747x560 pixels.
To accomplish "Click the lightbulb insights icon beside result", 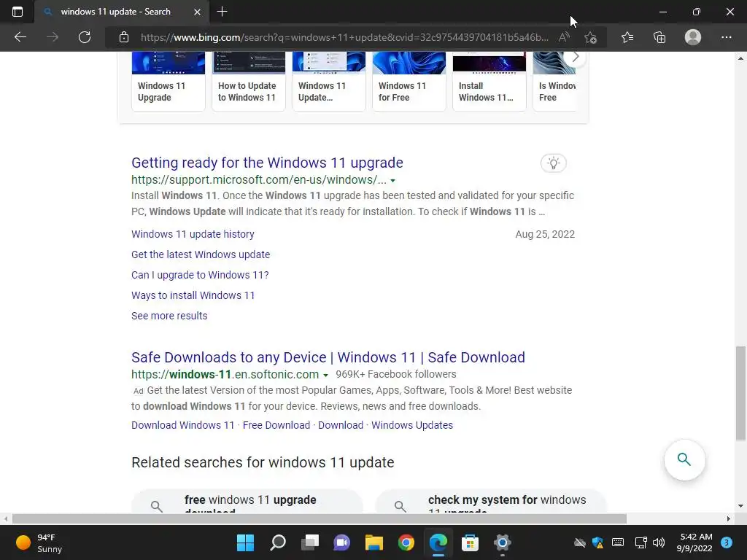I will tap(553, 163).
